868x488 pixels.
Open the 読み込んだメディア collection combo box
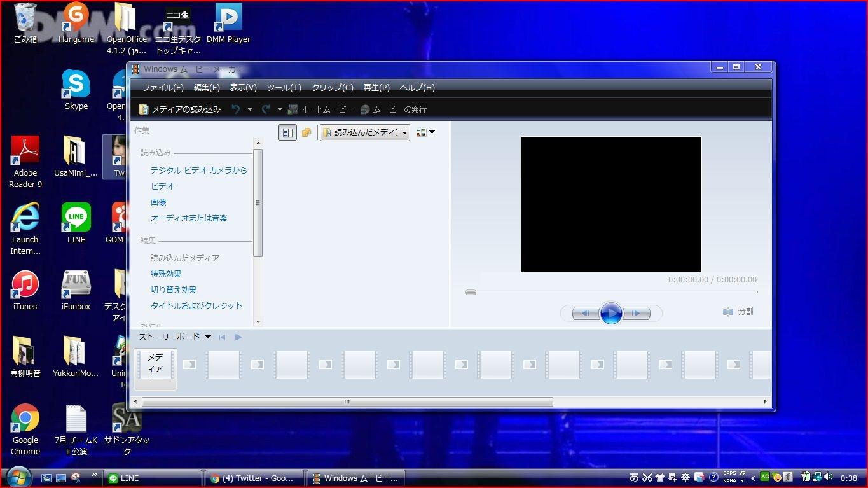coord(365,132)
